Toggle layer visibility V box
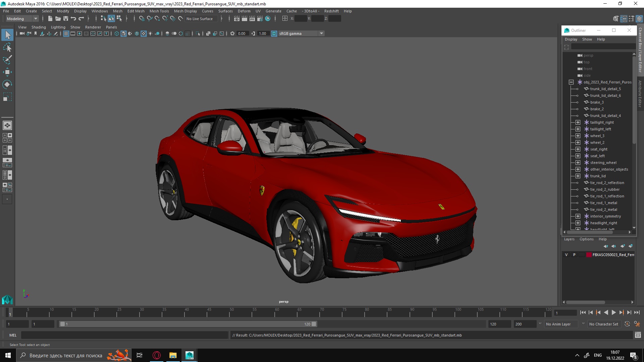Image resolution: width=644 pixels, height=362 pixels. (x=567, y=255)
